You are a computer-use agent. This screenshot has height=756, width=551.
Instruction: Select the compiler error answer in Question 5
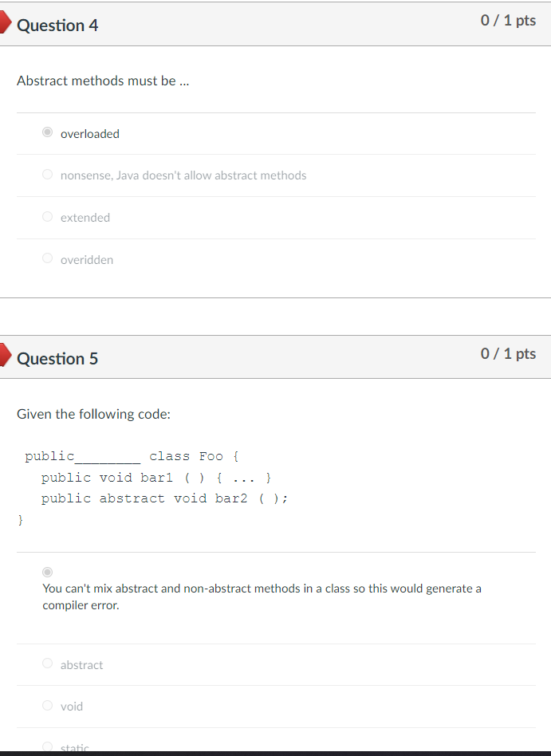click(47, 572)
